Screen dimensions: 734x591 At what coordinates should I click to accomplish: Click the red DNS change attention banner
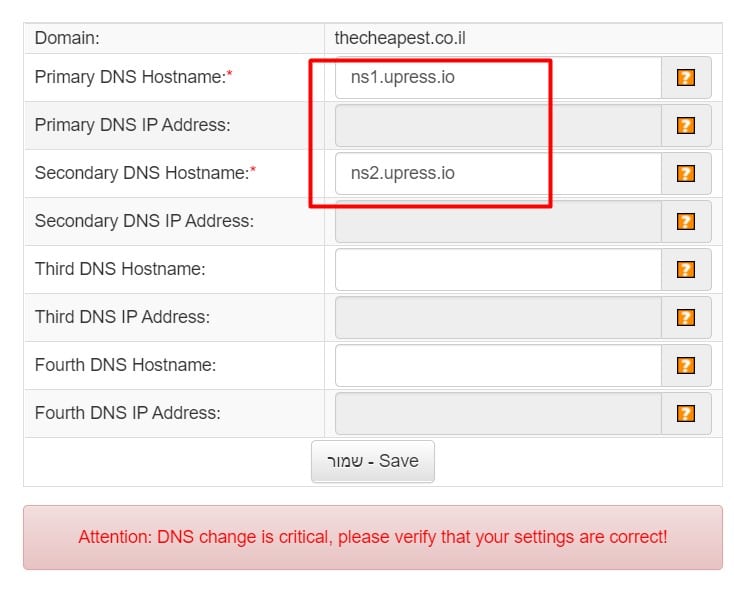pyautogui.click(x=373, y=537)
